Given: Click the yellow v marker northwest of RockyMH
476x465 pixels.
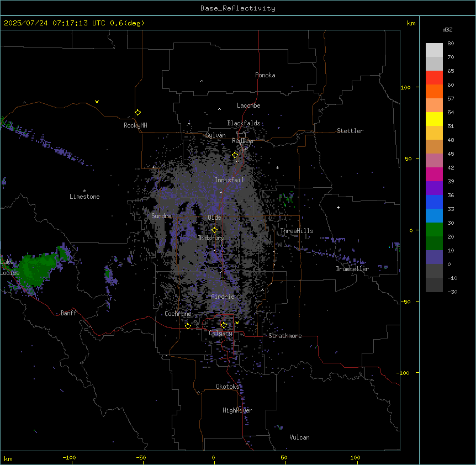Looking at the screenshot, I should coord(97,102).
